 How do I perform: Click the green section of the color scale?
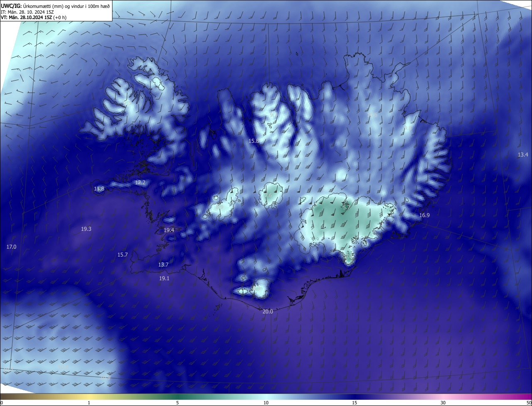[x=177, y=396]
